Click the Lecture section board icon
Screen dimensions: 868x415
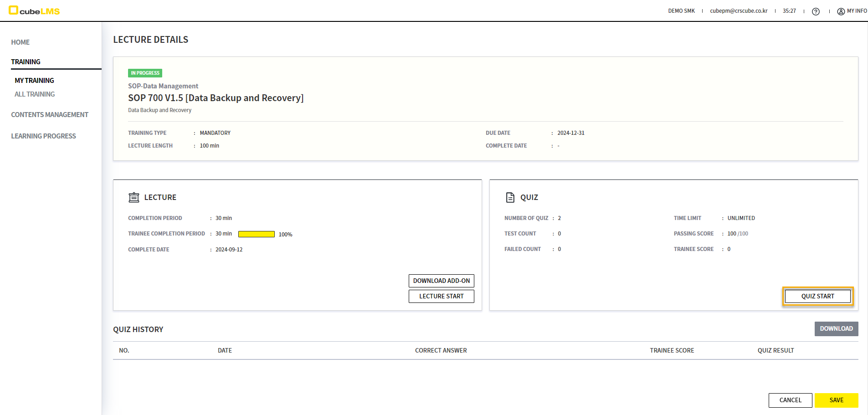pyautogui.click(x=134, y=197)
